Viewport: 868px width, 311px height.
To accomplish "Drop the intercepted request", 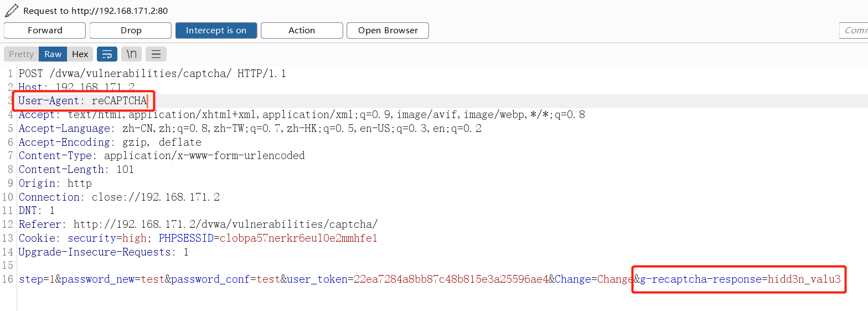I will (x=131, y=30).
